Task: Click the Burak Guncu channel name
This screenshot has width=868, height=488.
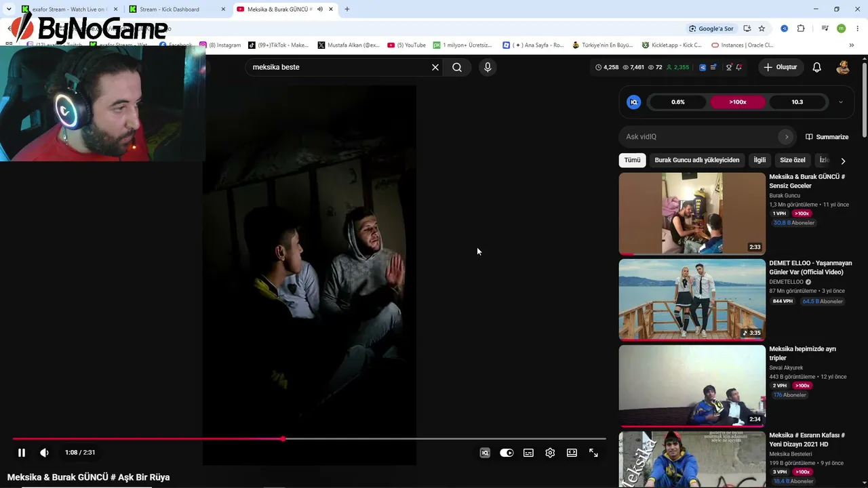Action: (x=785, y=196)
